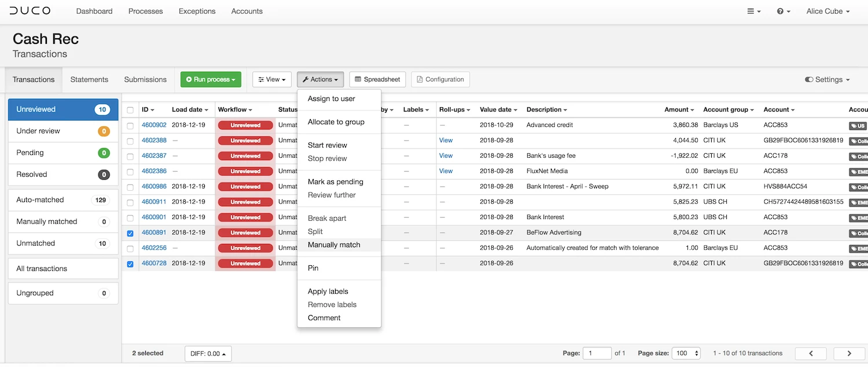The height and width of the screenshot is (367, 868).
Task: Select Mark as pending in the menu
Action: [x=339, y=181]
